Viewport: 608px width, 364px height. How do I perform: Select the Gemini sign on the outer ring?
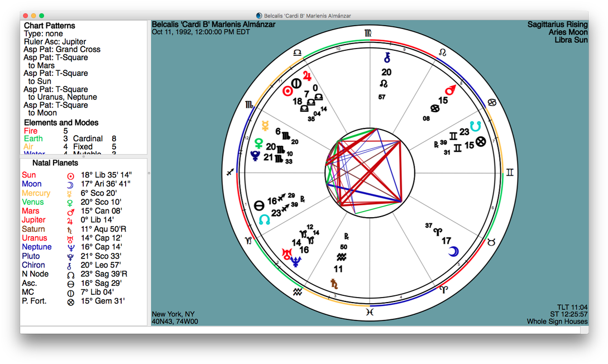(510, 173)
